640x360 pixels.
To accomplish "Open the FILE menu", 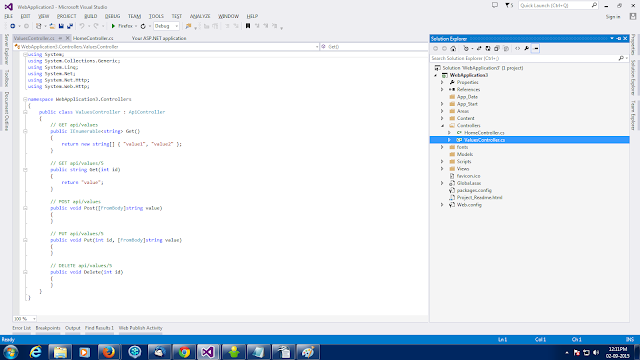I will [x=9, y=16].
